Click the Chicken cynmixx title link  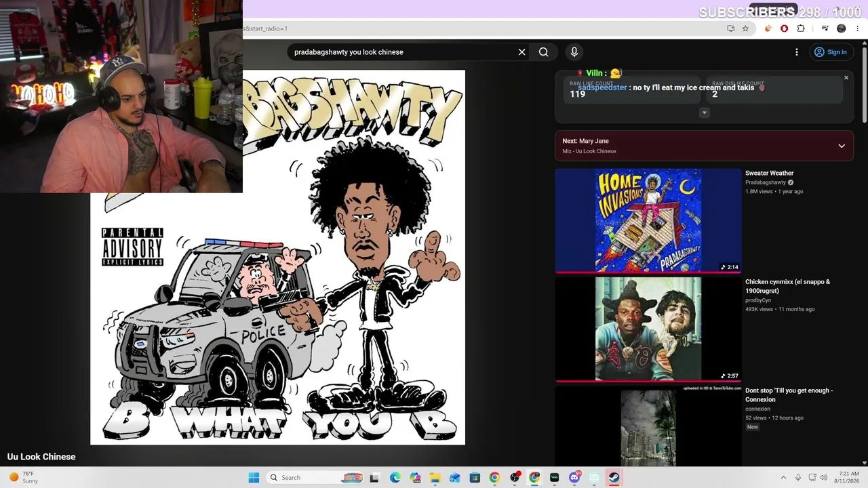click(787, 287)
